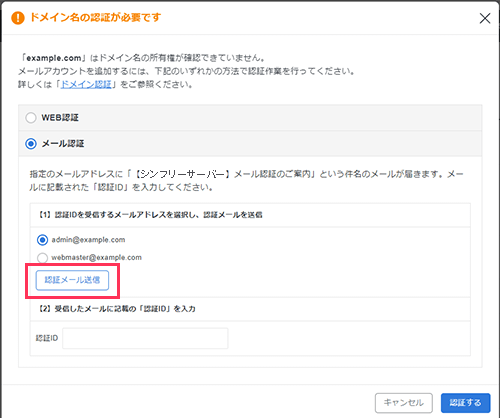500x418 pixels.
Task: Choose the admin@example.com radio option
Action: coord(42,240)
